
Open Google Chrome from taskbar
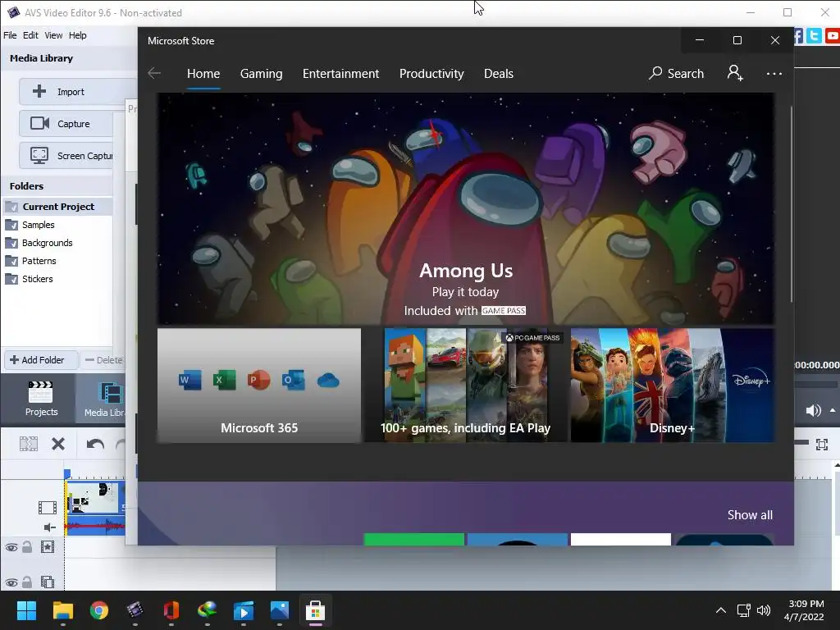(x=99, y=610)
